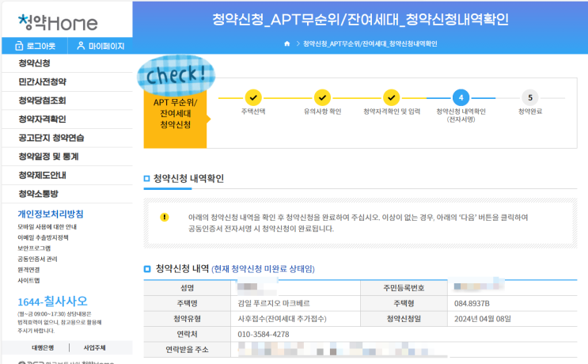Screen dimensions: 588x364
Task: Open 모바일 사용에 대한 안내 link
Action: 47,227
